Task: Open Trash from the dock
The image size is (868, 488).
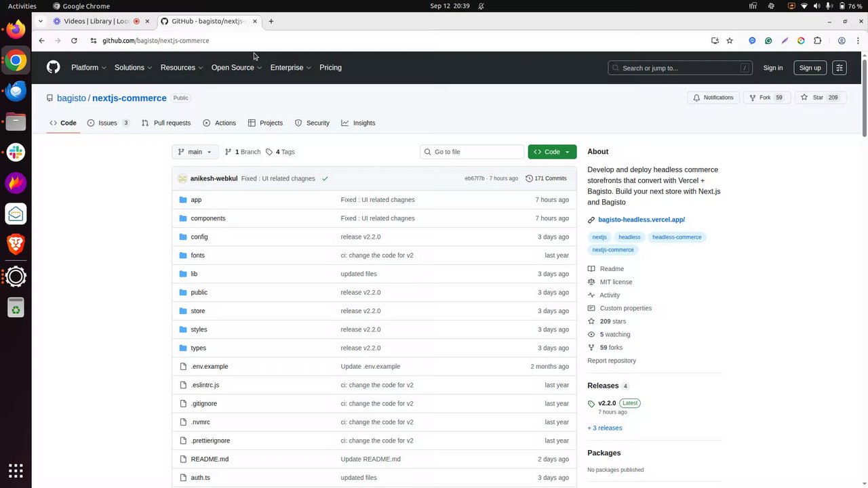Action: click(16, 308)
